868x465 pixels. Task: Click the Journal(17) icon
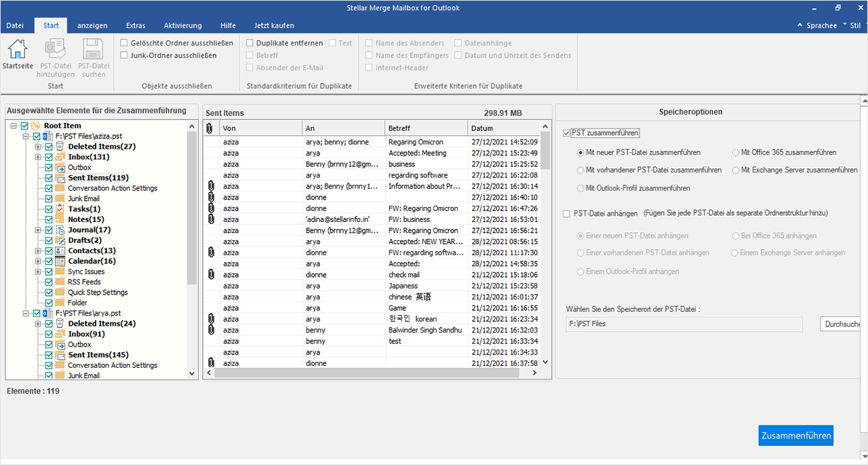[x=60, y=230]
